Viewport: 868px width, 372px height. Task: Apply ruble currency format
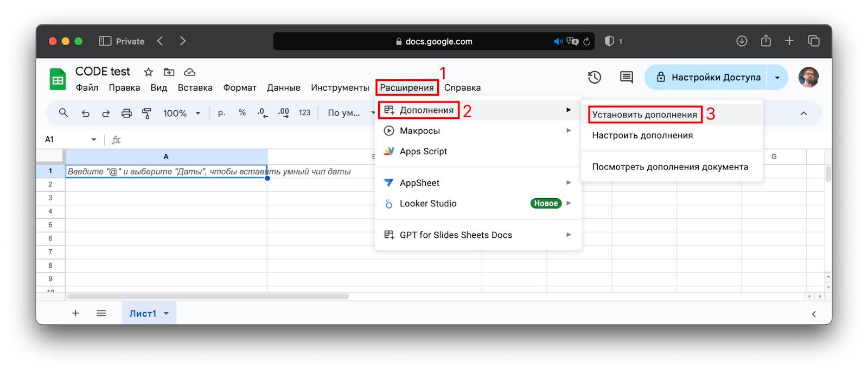pyautogui.click(x=221, y=113)
